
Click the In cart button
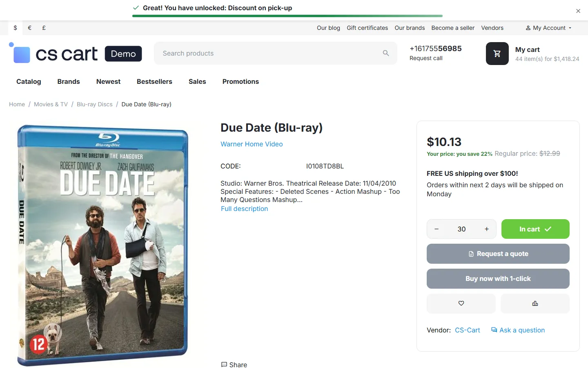(x=535, y=229)
